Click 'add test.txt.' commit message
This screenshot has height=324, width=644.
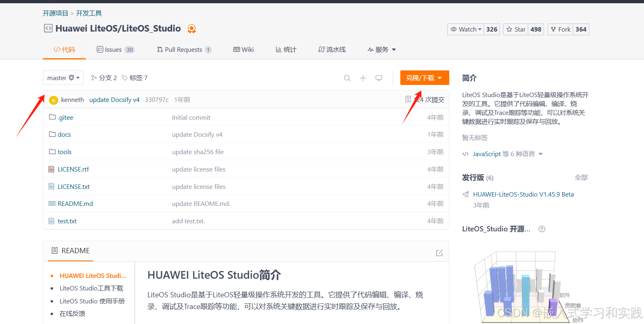(189, 221)
